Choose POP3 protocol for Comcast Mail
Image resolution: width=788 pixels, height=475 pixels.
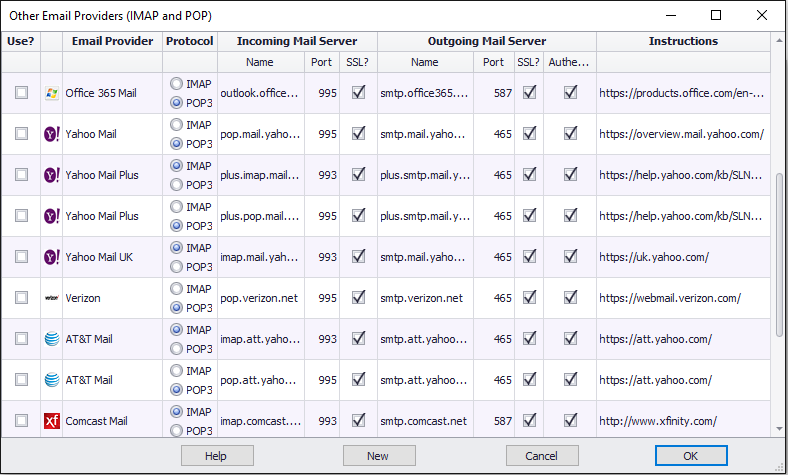(x=176, y=430)
